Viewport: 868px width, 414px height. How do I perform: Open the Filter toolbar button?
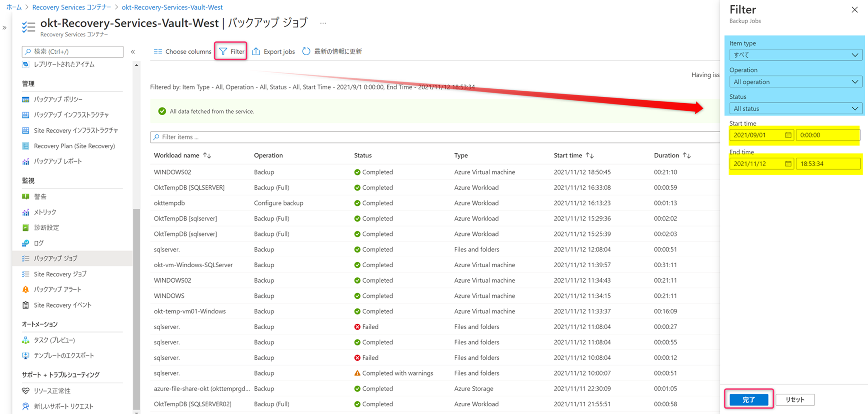click(x=231, y=51)
